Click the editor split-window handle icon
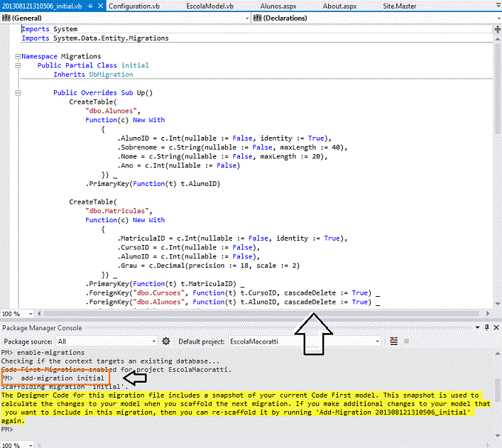The image size is (502, 448). click(497, 29)
